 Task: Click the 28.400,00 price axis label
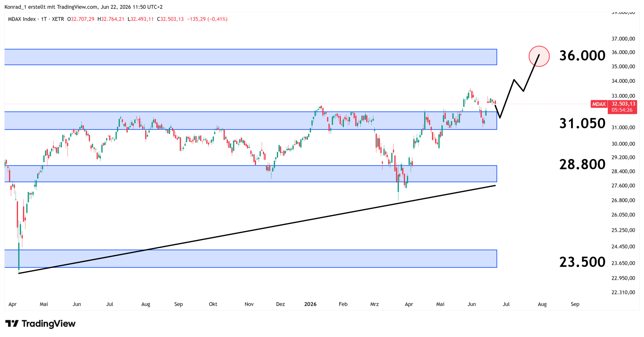(623, 171)
